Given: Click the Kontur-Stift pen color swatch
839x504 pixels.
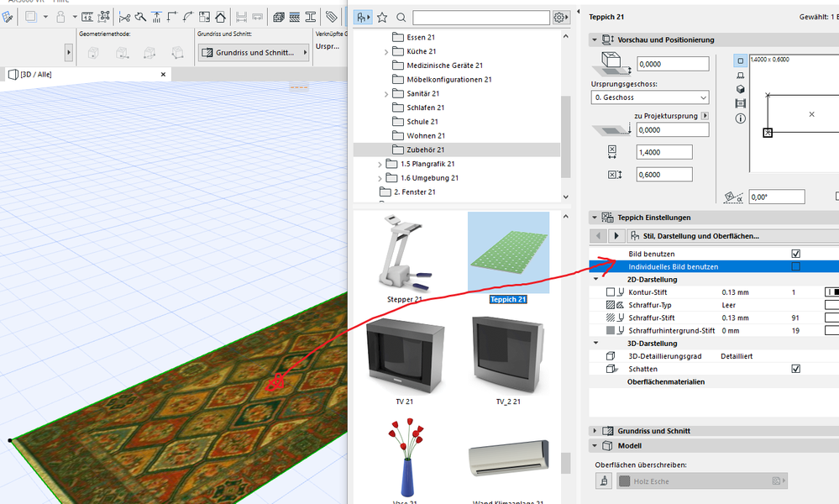Looking at the screenshot, I should [x=831, y=292].
